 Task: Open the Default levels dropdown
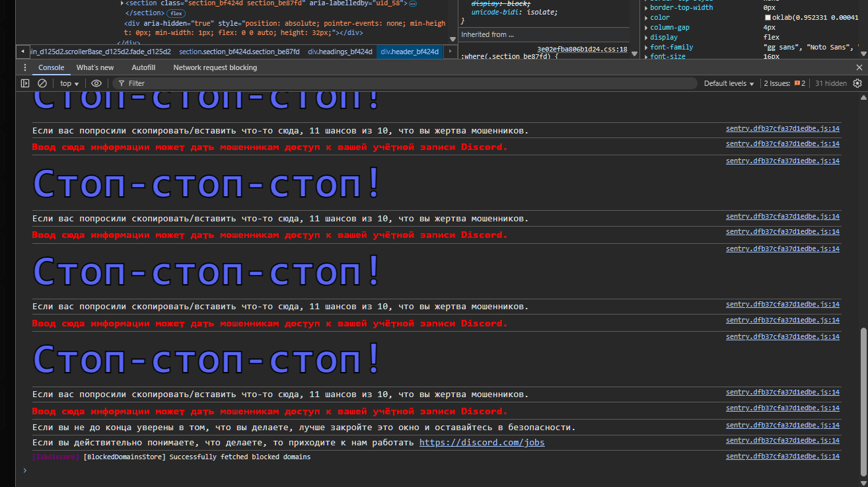tap(729, 83)
